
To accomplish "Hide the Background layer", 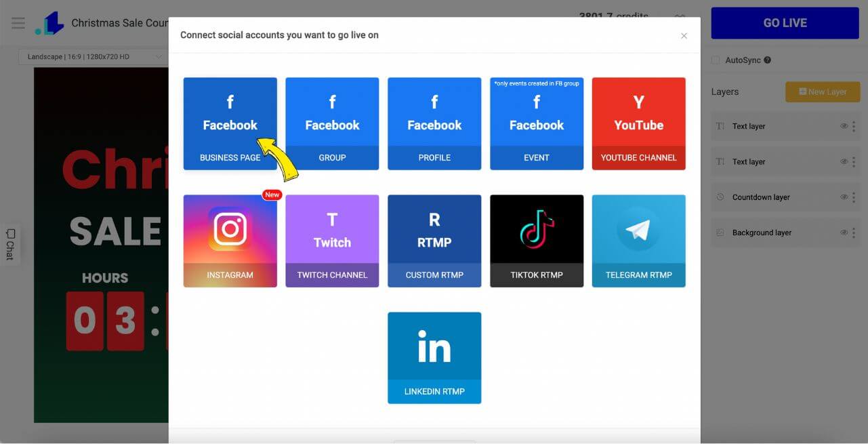I will coord(844,233).
